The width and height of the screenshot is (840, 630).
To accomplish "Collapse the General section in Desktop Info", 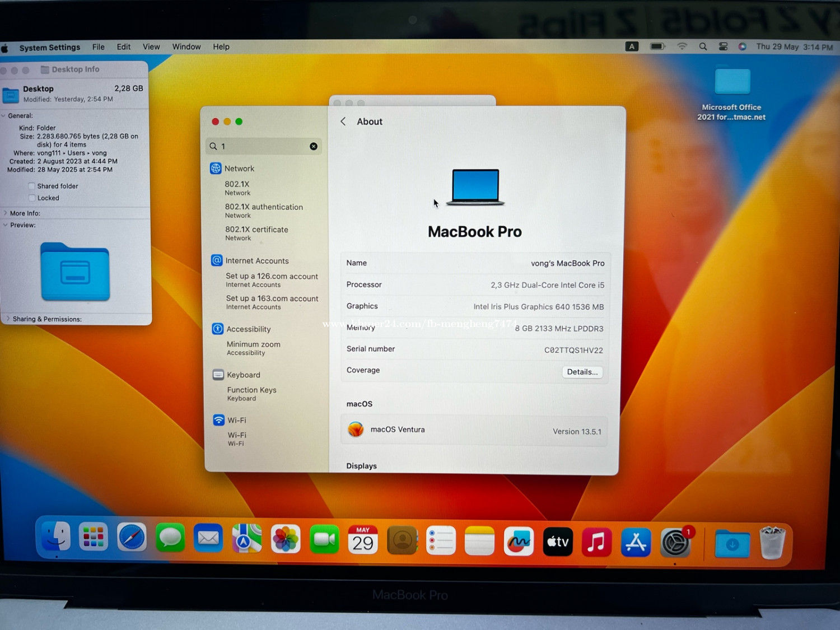I will [3, 116].
